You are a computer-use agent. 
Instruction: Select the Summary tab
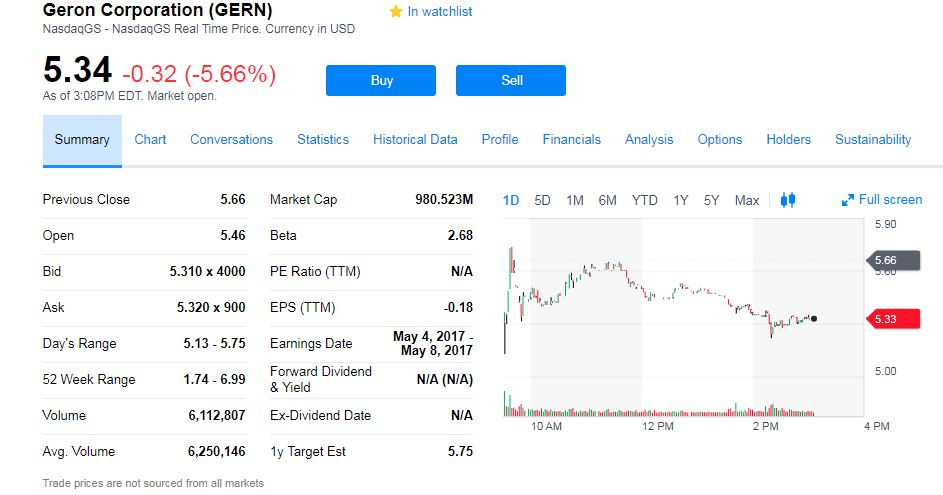[82, 140]
